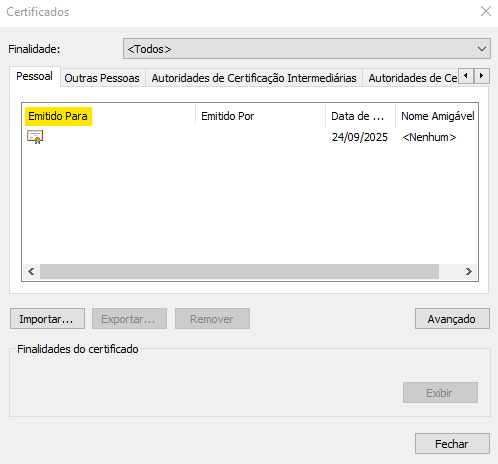This screenshot has height=464, width=498.
Task: Click the tab scroll right arrow
Action: coord(482,76)
